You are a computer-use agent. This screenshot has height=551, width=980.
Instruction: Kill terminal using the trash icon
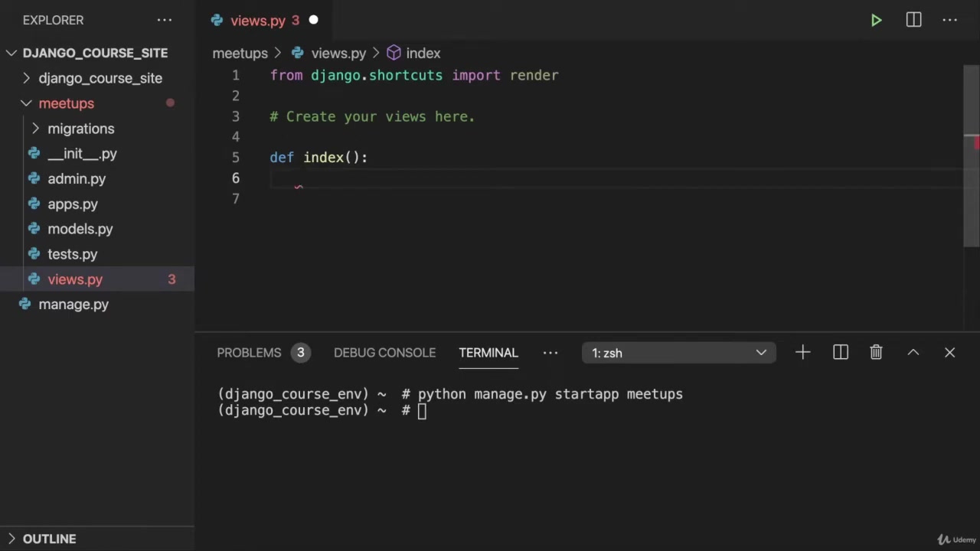[x=876, y=353]
